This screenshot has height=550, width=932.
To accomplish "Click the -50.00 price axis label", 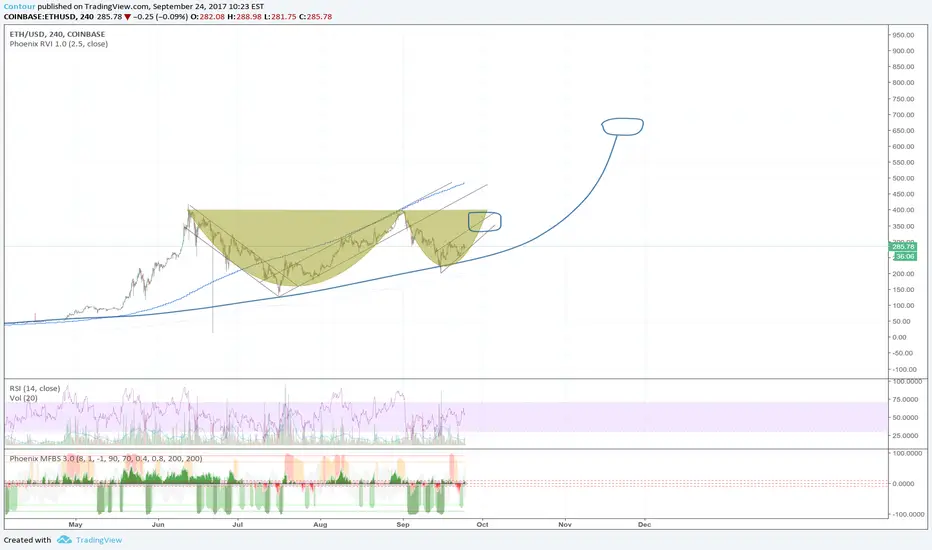I will coord(903,353).
